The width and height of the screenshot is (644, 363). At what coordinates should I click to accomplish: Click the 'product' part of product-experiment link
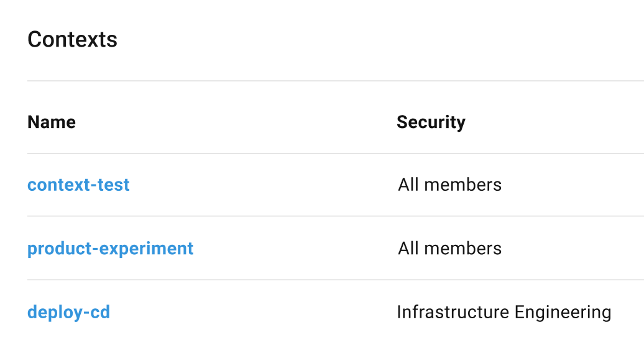pos(60,249)
